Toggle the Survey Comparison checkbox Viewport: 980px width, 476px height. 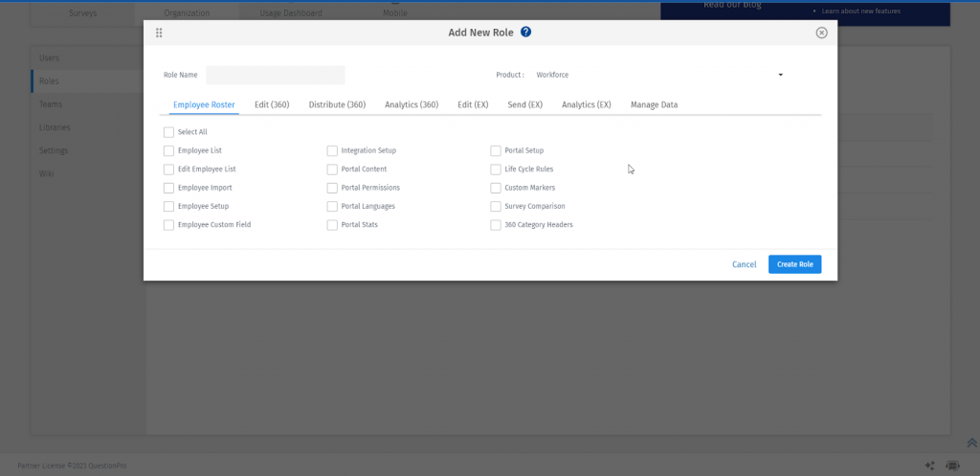pyautogui.click(x=496, y=207)
